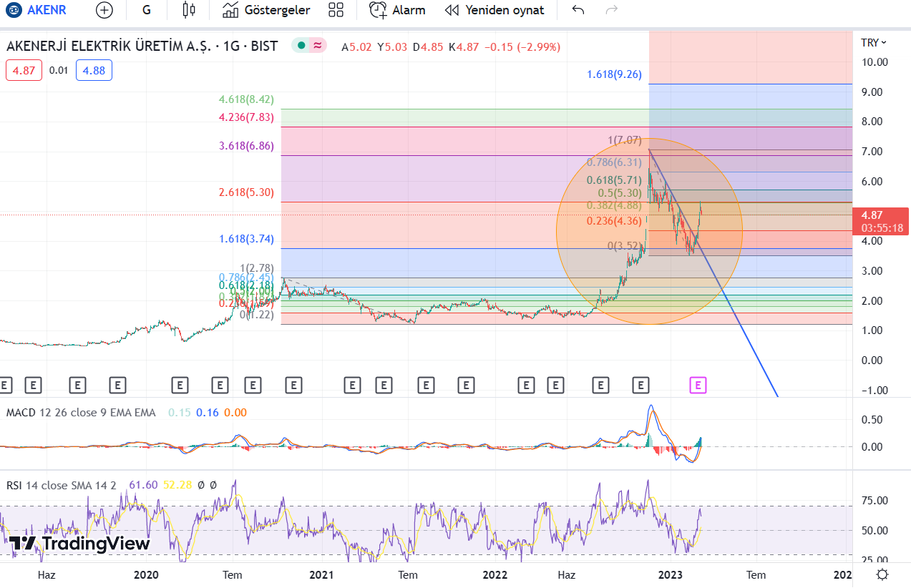Select the AKENERJİ ELEKTRİK ÜRETİM A.Ş. title

pos(109,46)
